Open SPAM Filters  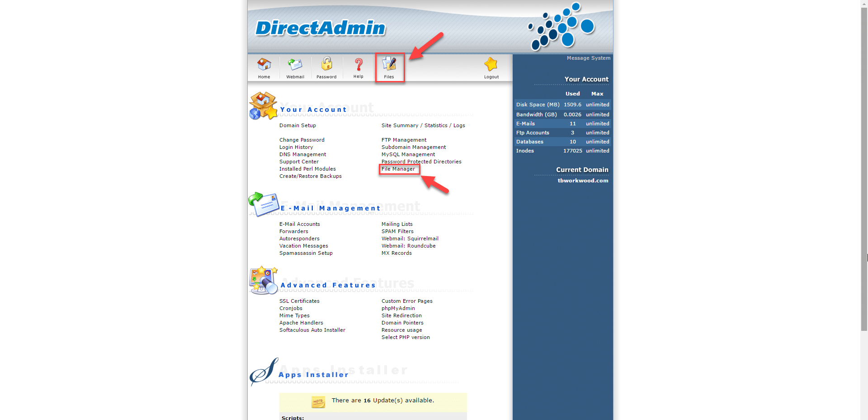(x=397, y=231)
